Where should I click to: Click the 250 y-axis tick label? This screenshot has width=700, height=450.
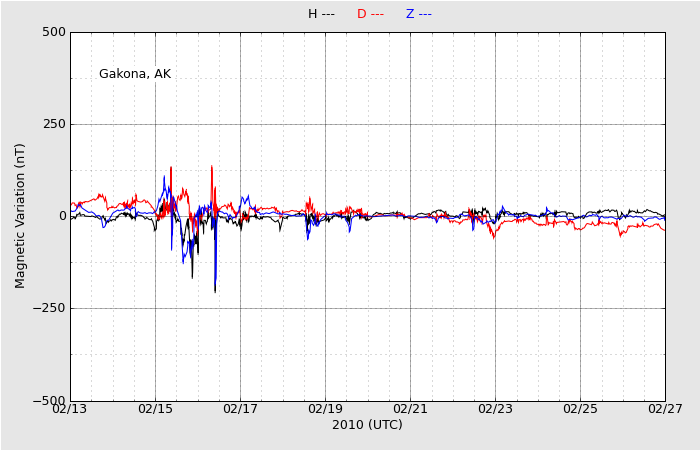click(x=54, y=124)
